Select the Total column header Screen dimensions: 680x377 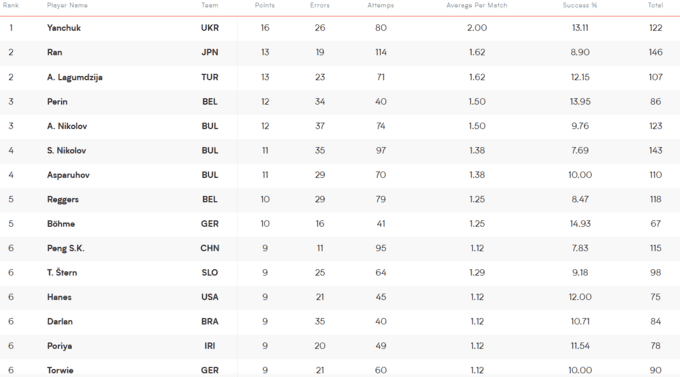(655, 5)
